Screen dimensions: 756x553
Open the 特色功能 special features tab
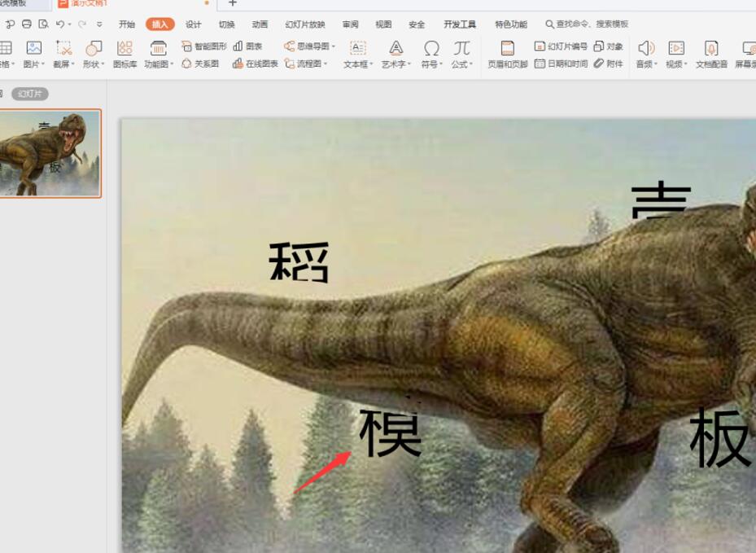point(511,24)
